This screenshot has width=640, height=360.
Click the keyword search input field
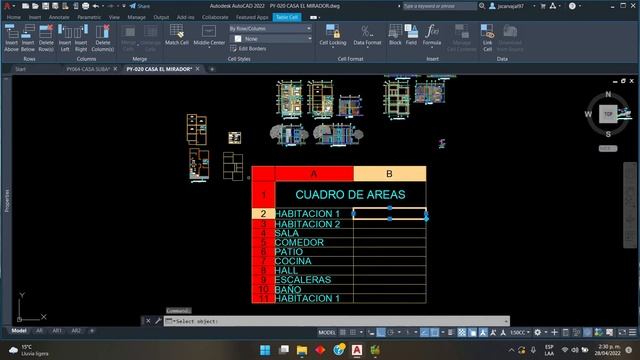coord(439,6)
